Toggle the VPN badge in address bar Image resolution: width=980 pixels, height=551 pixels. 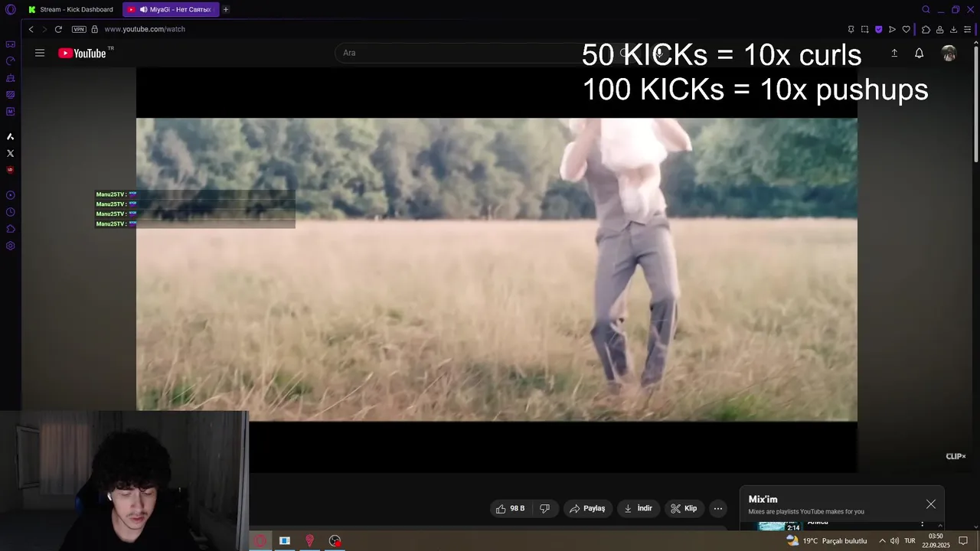tap(79, 29)
